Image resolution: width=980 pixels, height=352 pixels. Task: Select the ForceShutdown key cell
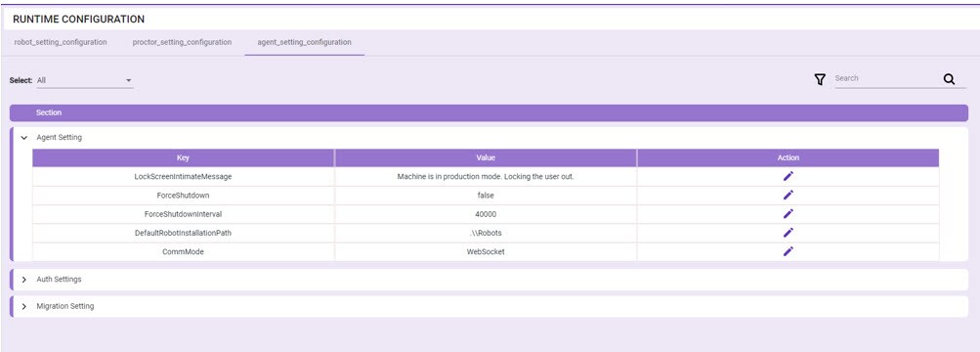coord(183,196)
